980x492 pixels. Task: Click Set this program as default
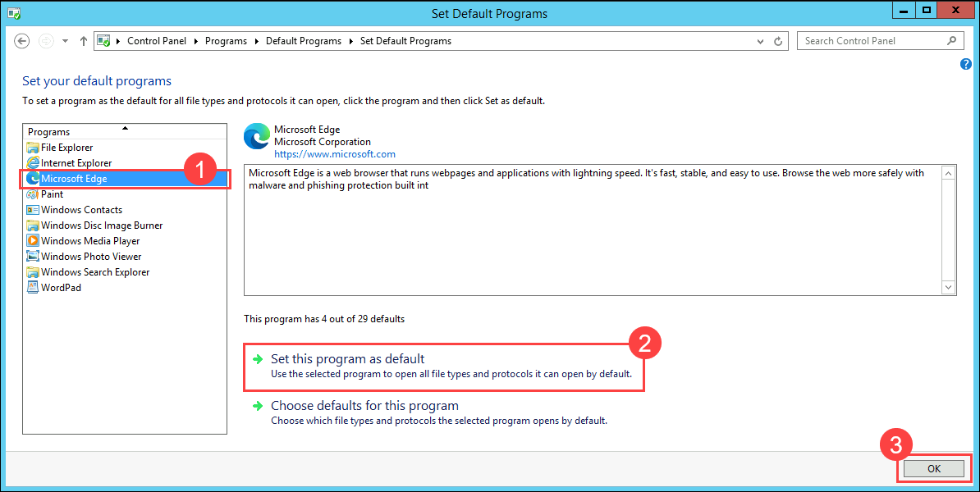point(347,358)
